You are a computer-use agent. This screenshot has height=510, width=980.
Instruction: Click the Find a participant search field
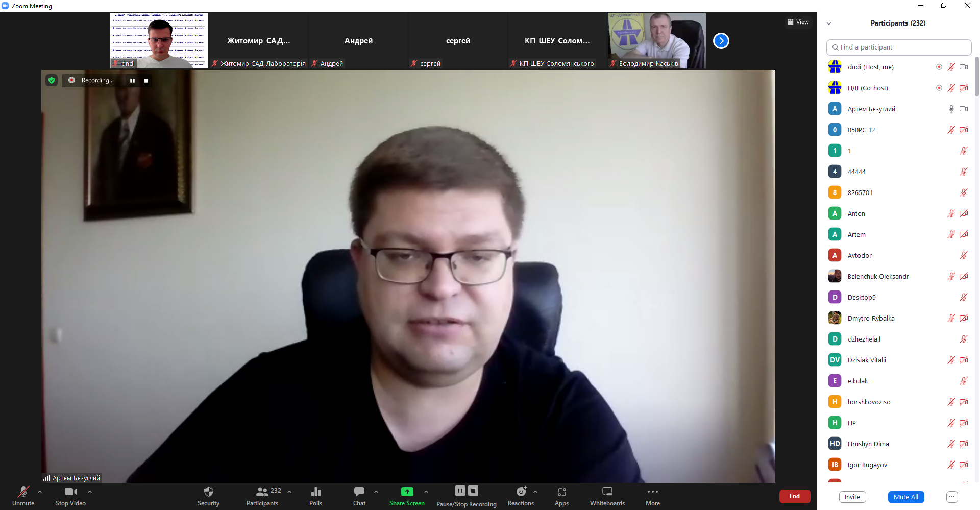898,47
